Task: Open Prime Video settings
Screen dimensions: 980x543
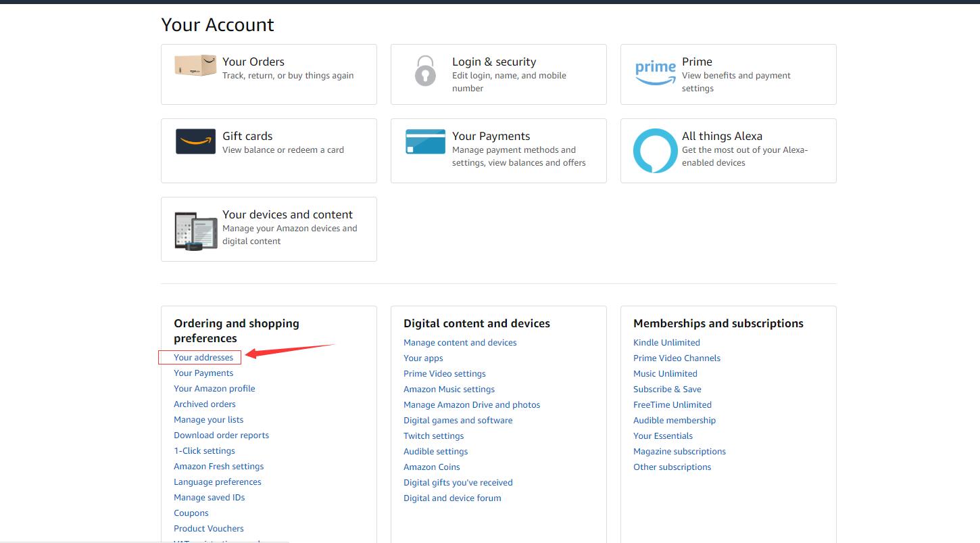Action: (x=444, y=373)
